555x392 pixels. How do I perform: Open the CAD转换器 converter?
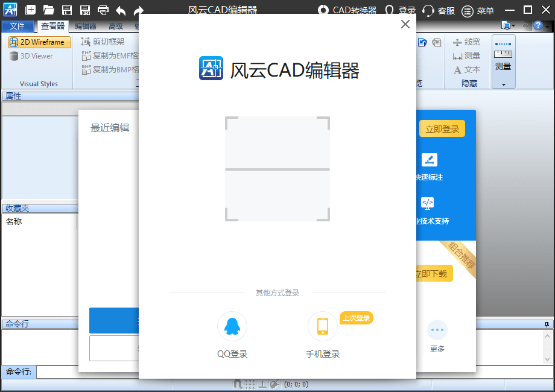tap(347, 10)
